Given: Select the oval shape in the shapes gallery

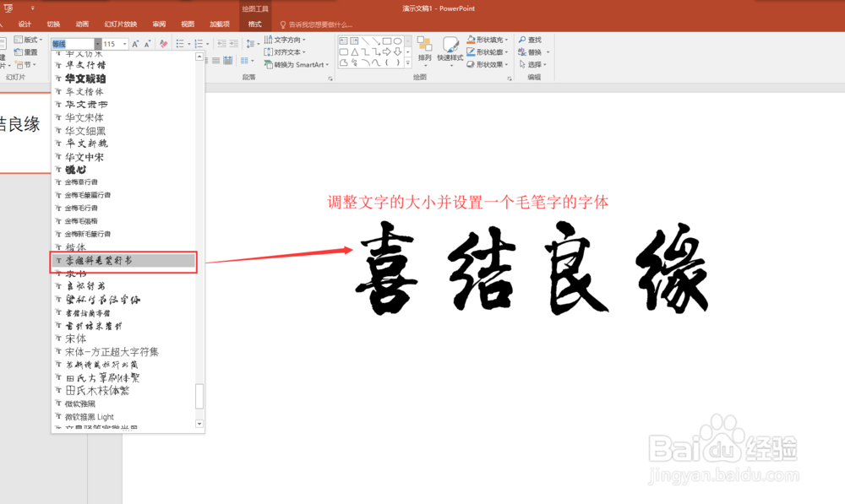Looking at the screenshot, I should click(x=398, y=41).
